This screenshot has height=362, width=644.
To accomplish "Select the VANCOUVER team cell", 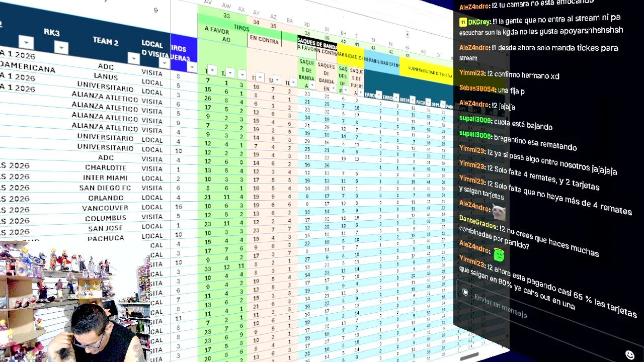I will [x=105, y=208].
